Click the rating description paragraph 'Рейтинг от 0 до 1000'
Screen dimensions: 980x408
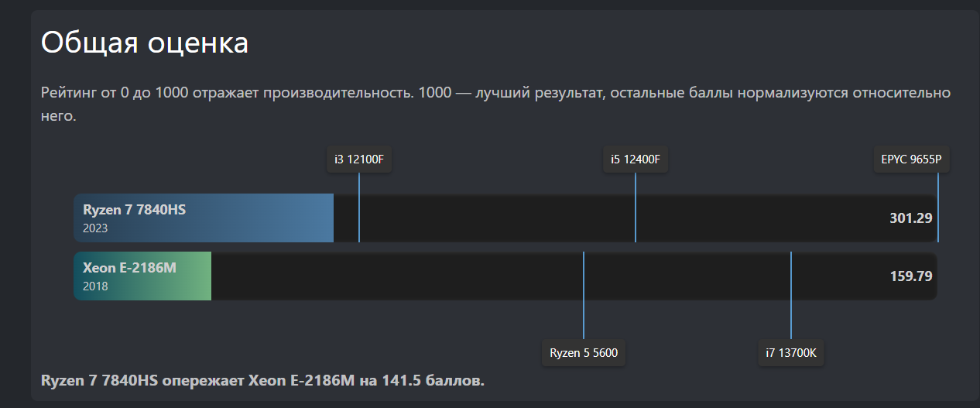coord(495,105)
